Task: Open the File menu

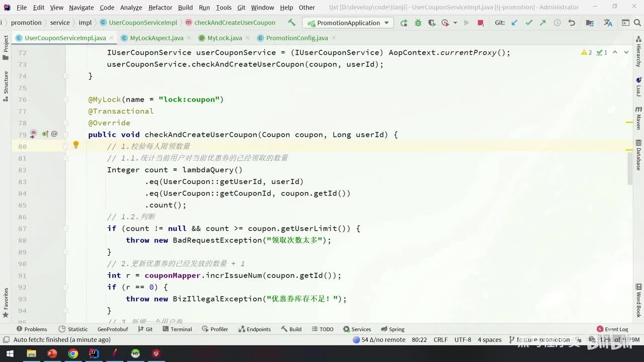Action: tap(22, 8)
